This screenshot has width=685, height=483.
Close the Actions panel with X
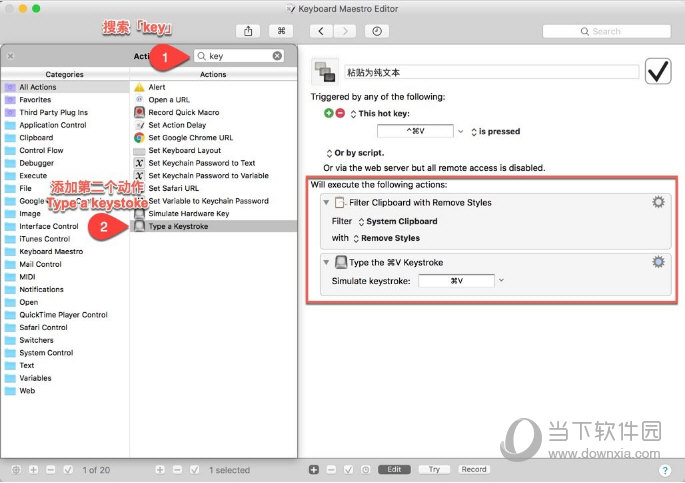10,56
